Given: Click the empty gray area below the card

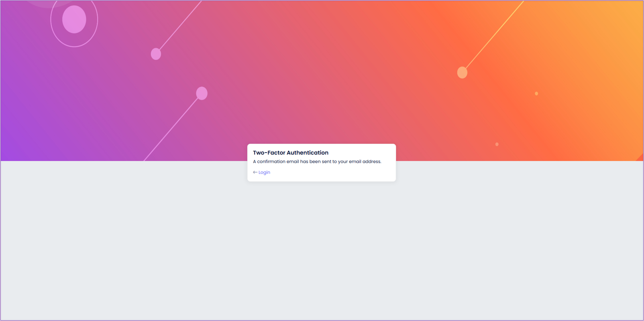Looking at the screenshot, I should (x=321, y=249).
